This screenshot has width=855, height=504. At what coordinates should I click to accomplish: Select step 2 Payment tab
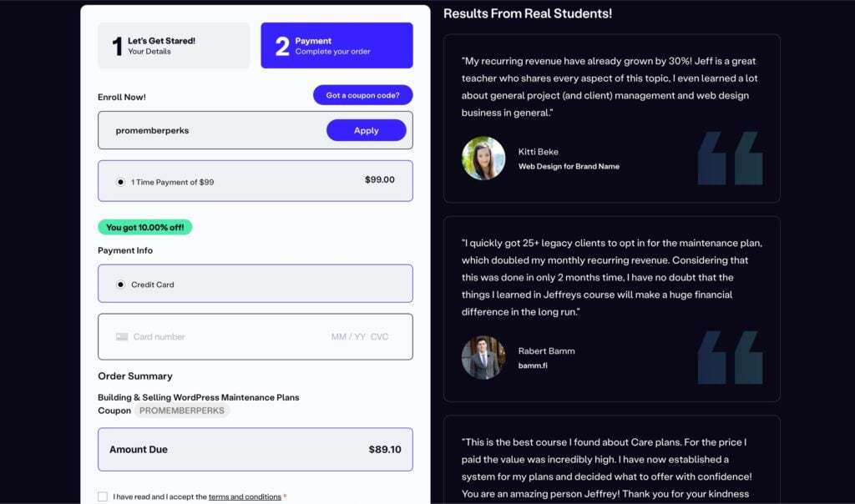tap(336, 45)
